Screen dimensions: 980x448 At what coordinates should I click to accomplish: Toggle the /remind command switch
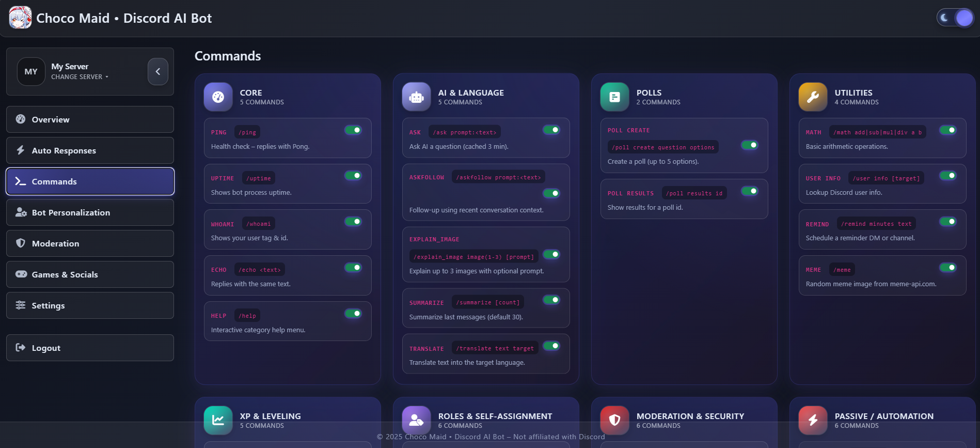[x=948, y=222]
